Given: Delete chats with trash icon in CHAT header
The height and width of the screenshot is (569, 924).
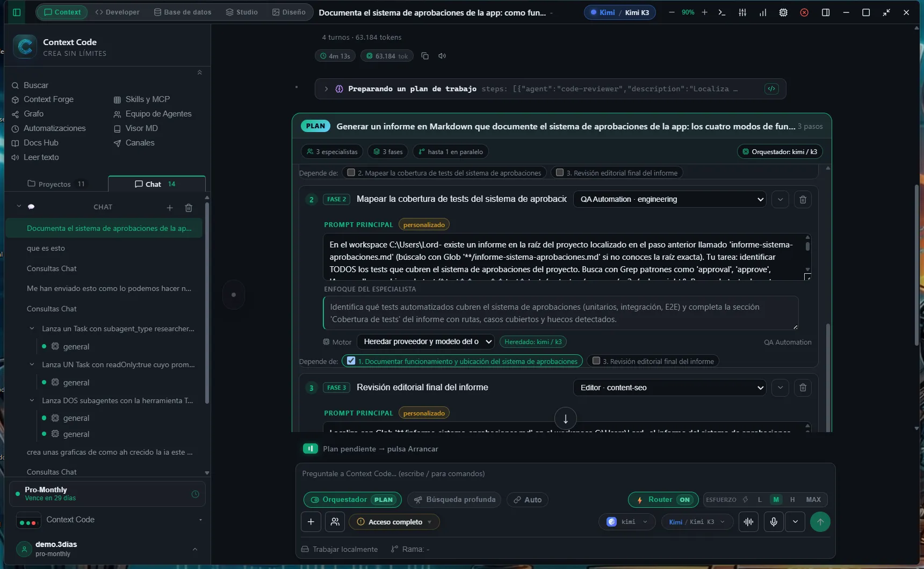Looking at the screenshot, I should 189,208.
